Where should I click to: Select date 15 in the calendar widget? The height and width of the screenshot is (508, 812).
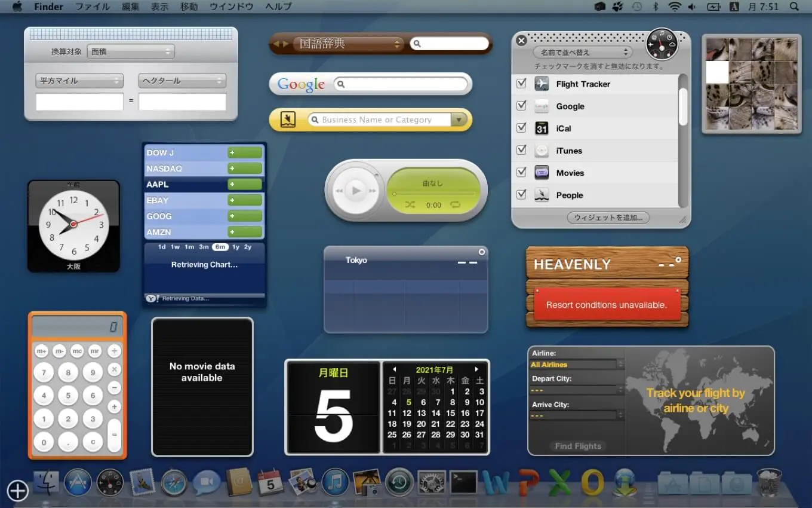pos(450,413)
